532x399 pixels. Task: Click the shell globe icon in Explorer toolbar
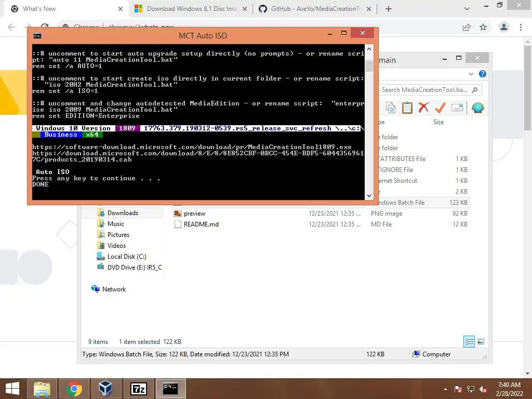[x=478, y=108]
